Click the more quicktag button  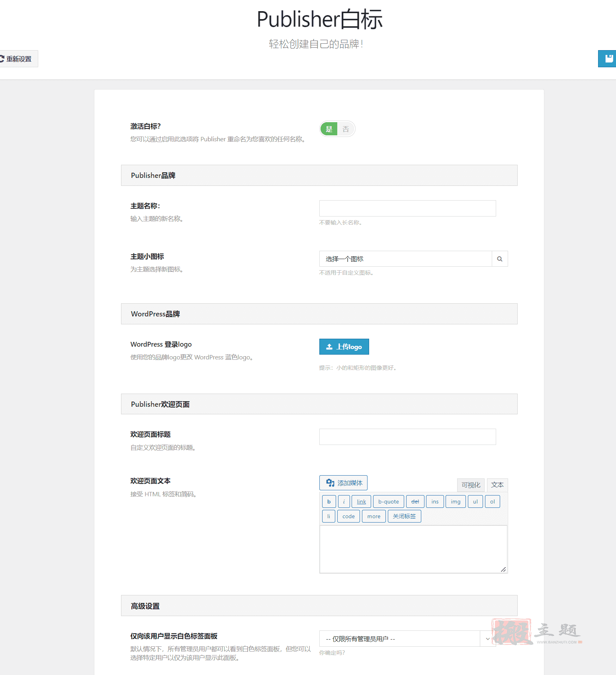pyautogui.click(x=374, y=516)
